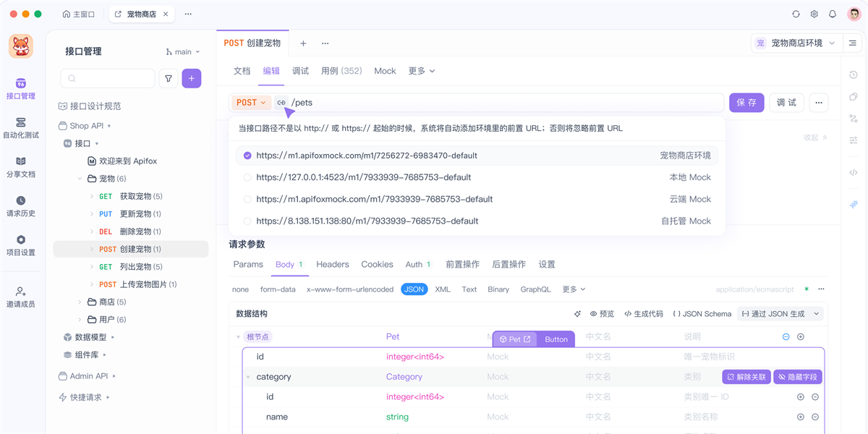
Task: Click the user avatar
Action: click(854, 14)
